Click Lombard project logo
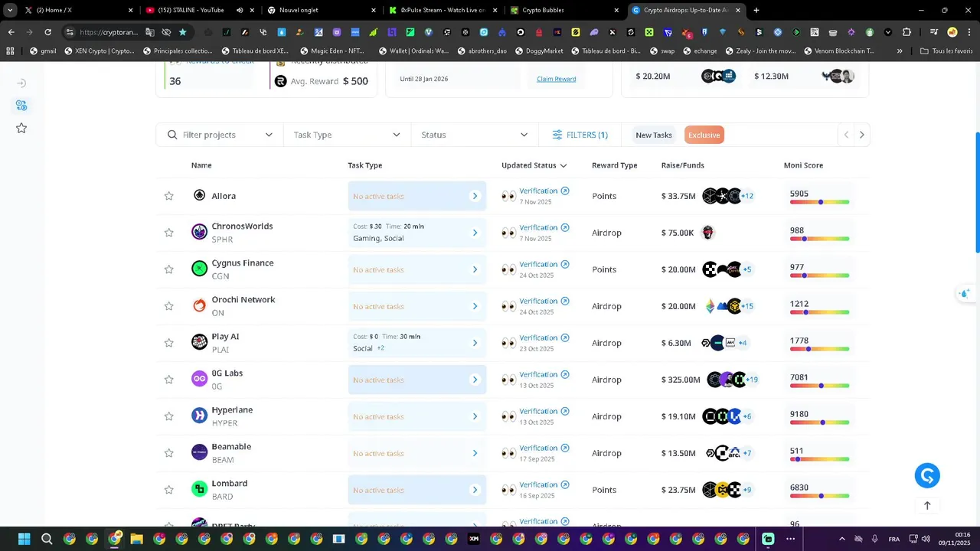Viewport: 980px width, 551px height. point(200,489)
